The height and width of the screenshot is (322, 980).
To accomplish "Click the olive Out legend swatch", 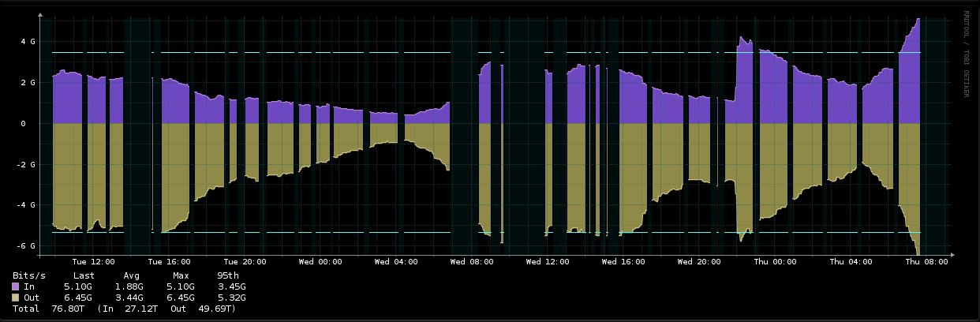I will 17,298.
